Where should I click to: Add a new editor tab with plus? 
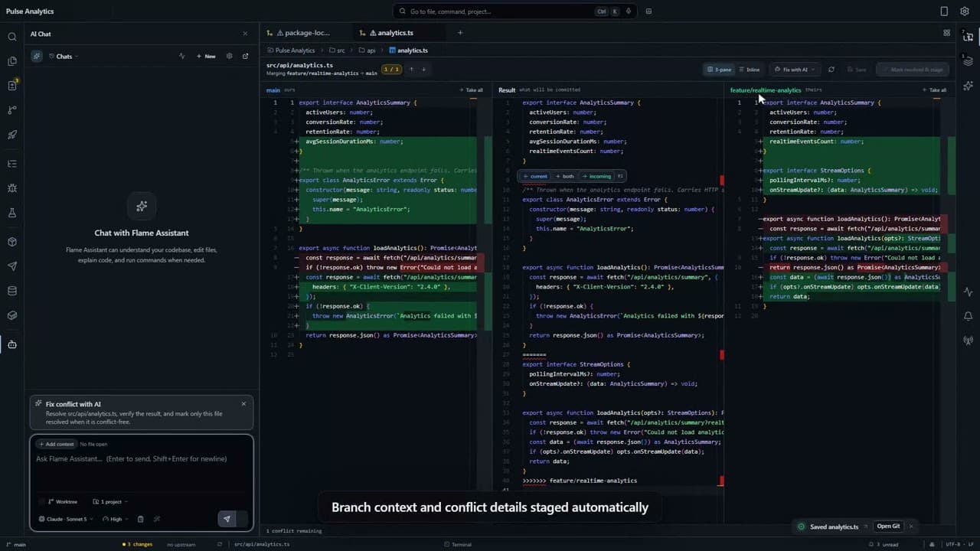pos(459,33)
